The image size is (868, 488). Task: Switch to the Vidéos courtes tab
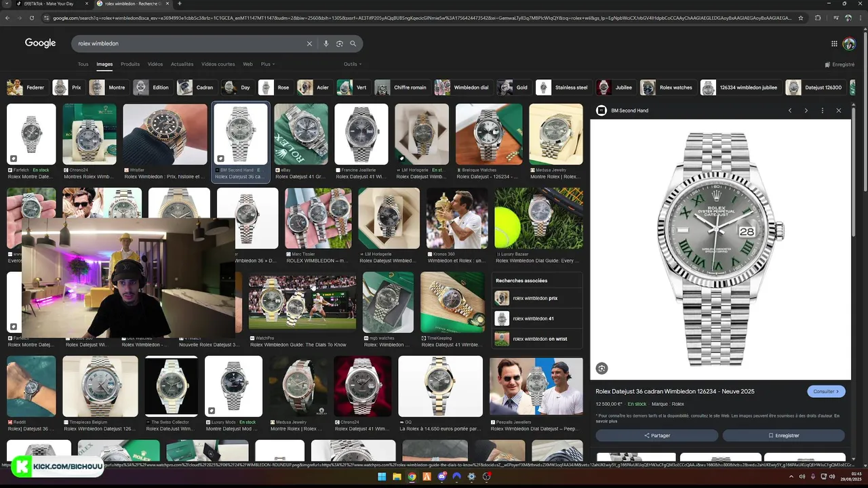coord(218,64)
